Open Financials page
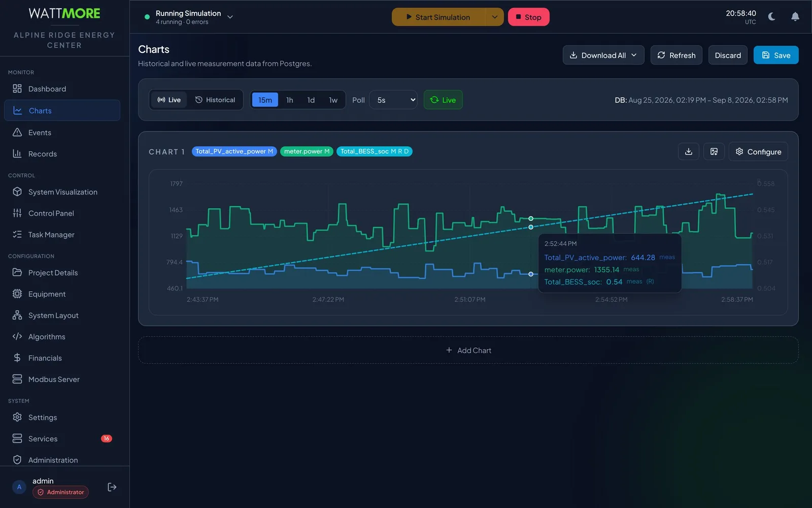Image resolution: width=812 pixels, height=508 pixels. [62, 358]
